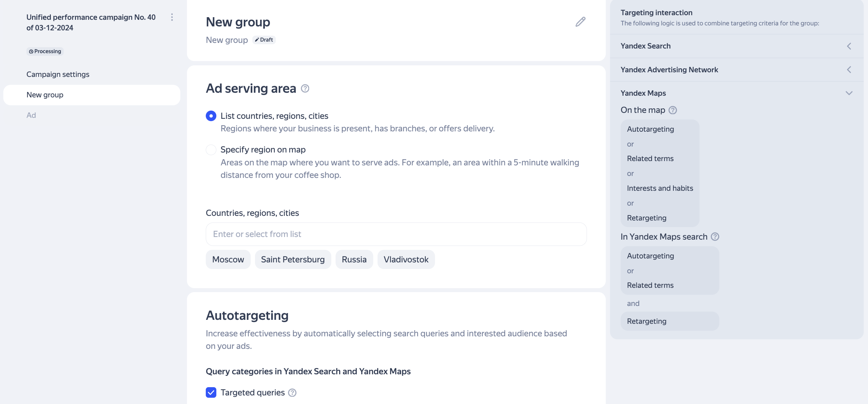This screenshot has width=868, height=404.
Task: Open Campaign settings in sidebar
Action: (58, 74)
